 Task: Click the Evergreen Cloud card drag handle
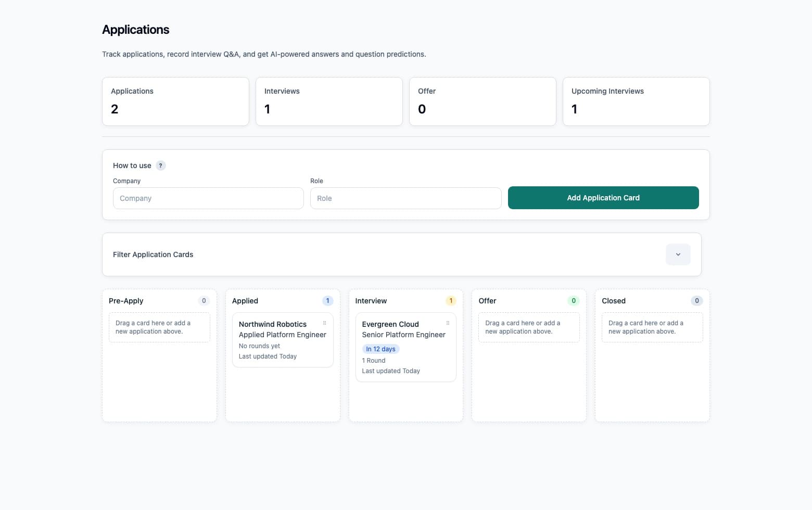(x=448, y=323)
